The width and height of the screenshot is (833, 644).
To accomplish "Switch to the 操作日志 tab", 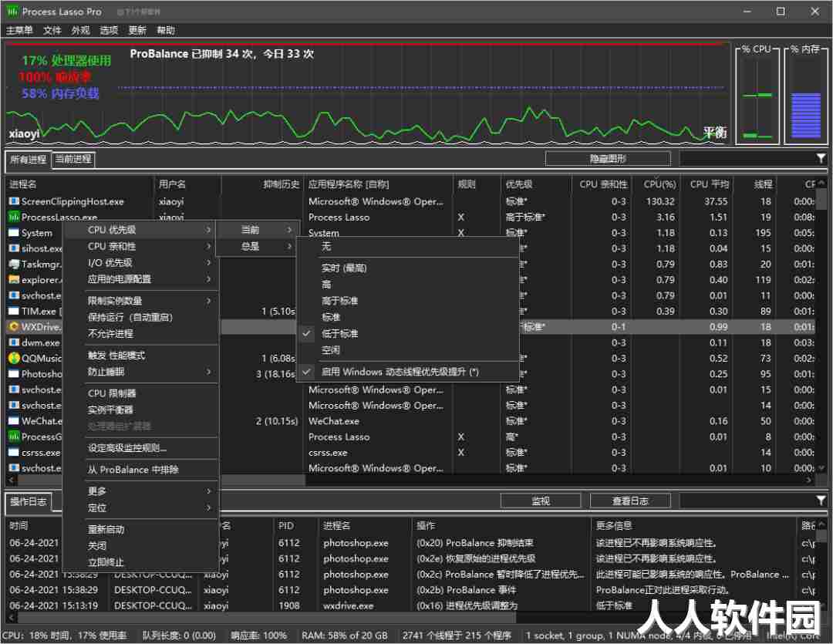I will point(29,501).
